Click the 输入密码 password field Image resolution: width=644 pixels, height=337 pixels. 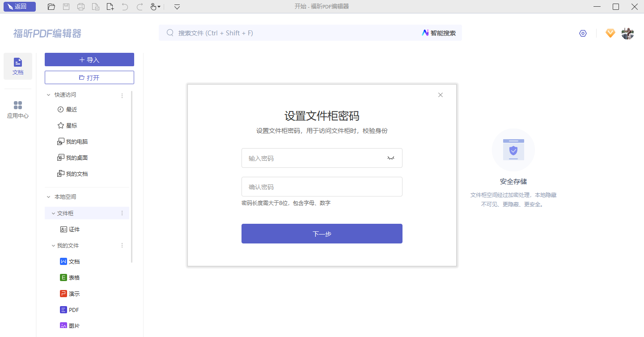(x=313, y=158)
